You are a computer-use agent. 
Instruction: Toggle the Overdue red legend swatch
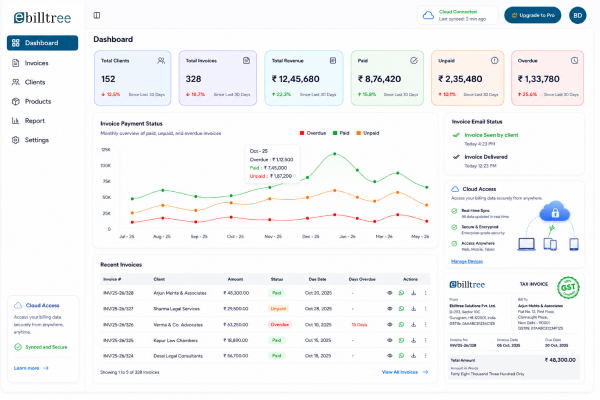[302, 133]
